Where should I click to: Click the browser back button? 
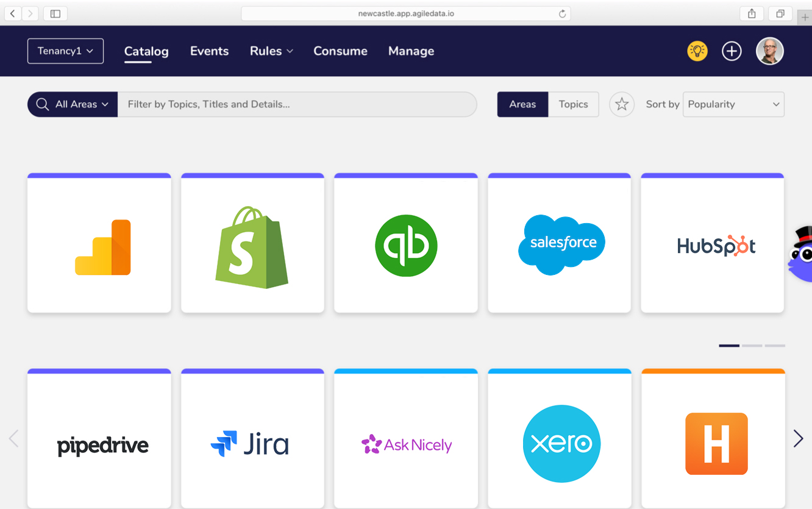tap(13, 13)
